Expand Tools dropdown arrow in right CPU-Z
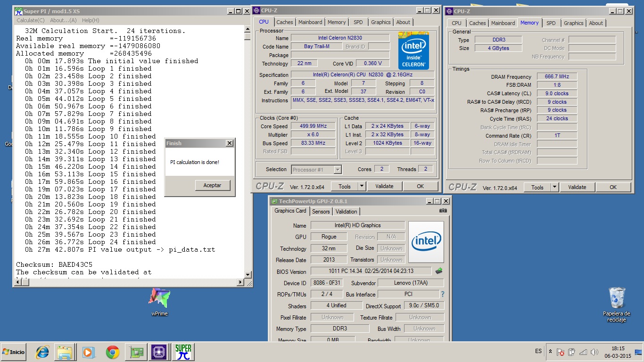The width and height of the screenshot is (644, 362). tap(554, 187)
